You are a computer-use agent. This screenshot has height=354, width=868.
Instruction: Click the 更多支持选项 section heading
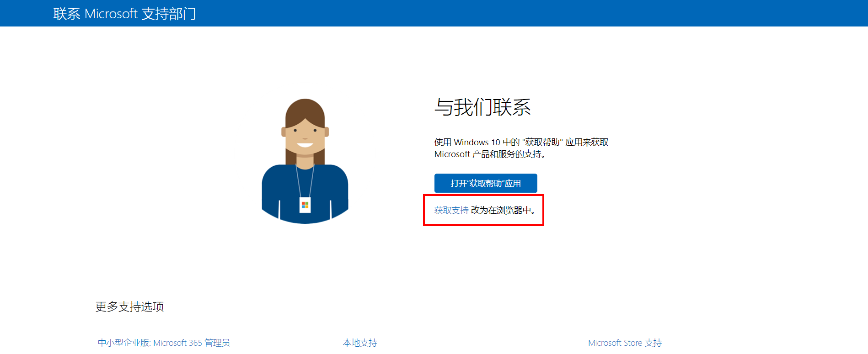coord(129,306)
